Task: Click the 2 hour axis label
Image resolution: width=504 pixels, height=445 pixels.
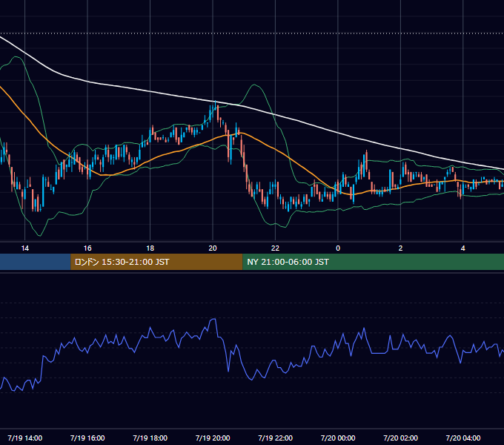Action: [x=400, y=248]
